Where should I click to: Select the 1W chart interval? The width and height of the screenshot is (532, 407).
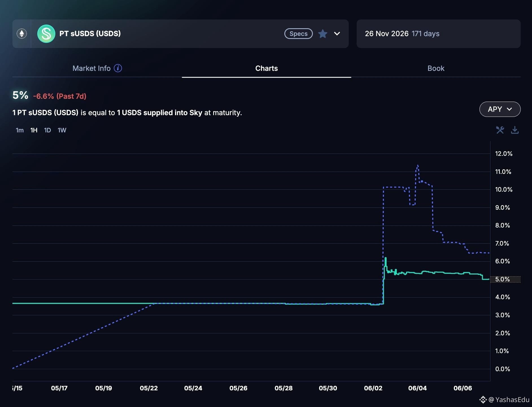point(62,130)
